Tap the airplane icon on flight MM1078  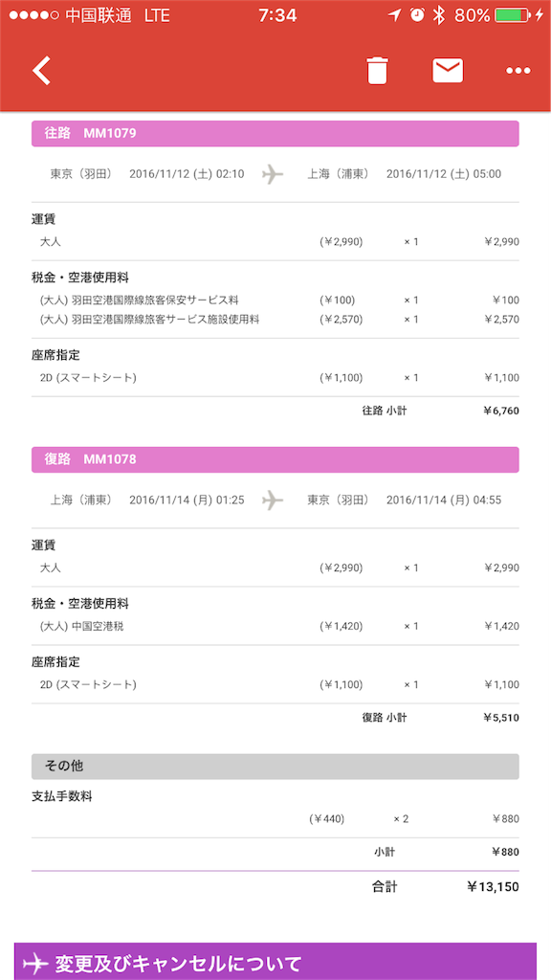coord(275,499)
